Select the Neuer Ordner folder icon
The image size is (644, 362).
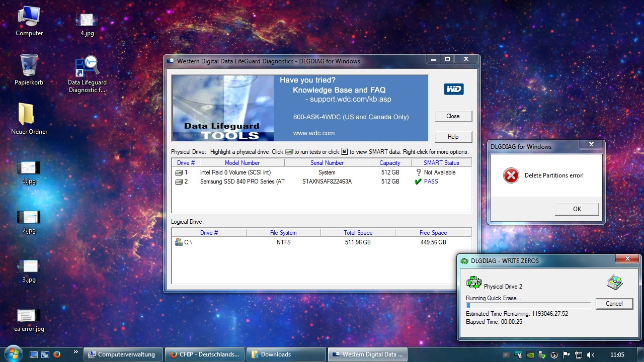[29, 119]
